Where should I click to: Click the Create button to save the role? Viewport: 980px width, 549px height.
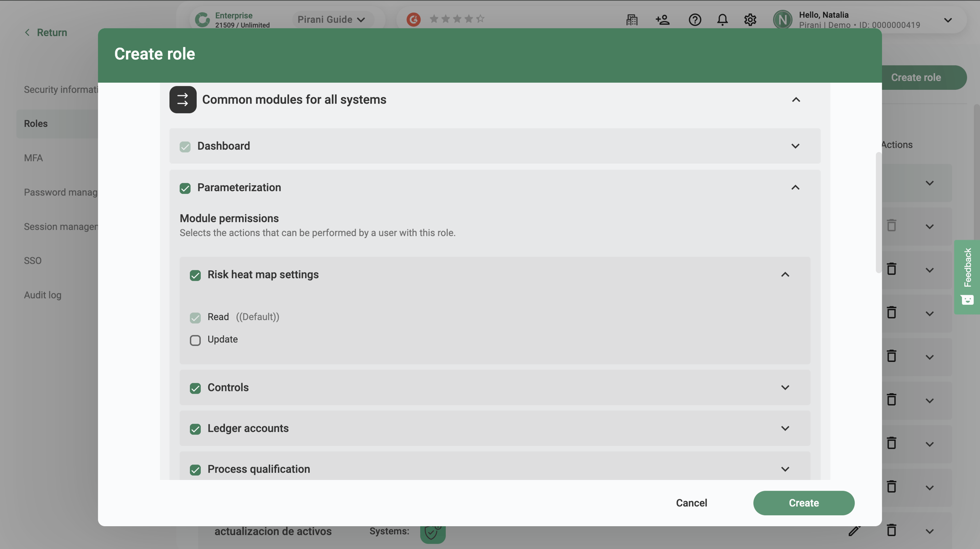803,503
